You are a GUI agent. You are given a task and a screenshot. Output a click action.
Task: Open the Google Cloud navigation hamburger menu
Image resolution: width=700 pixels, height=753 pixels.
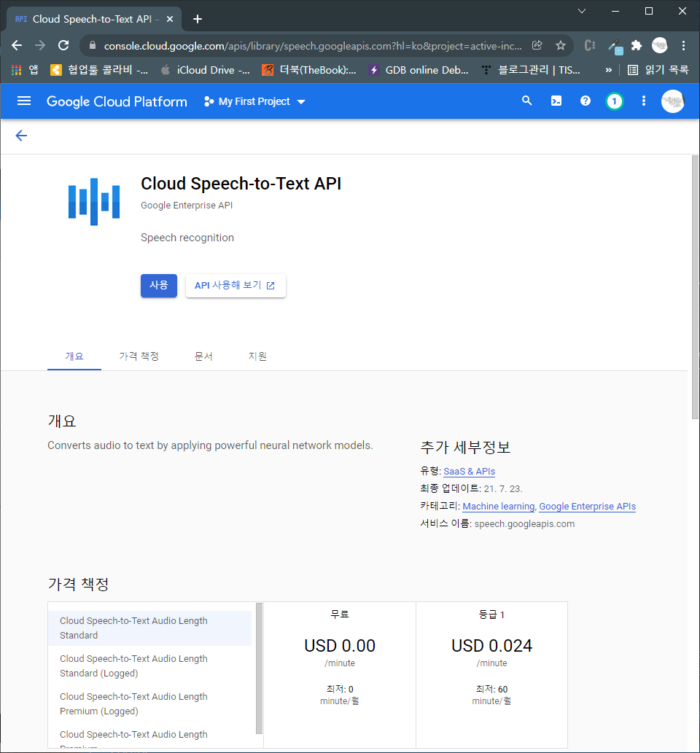click(24, 101)
